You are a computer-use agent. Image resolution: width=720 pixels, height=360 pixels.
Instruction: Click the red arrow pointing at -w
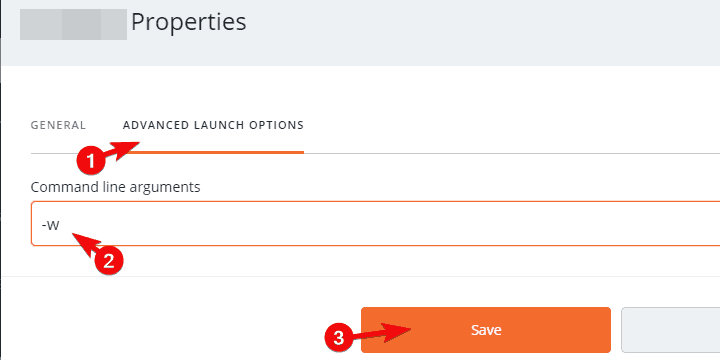pos(90,243)
